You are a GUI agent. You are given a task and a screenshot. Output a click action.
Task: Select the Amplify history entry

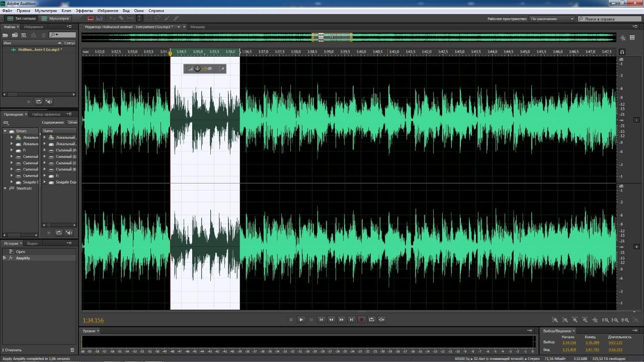point(23,258)
